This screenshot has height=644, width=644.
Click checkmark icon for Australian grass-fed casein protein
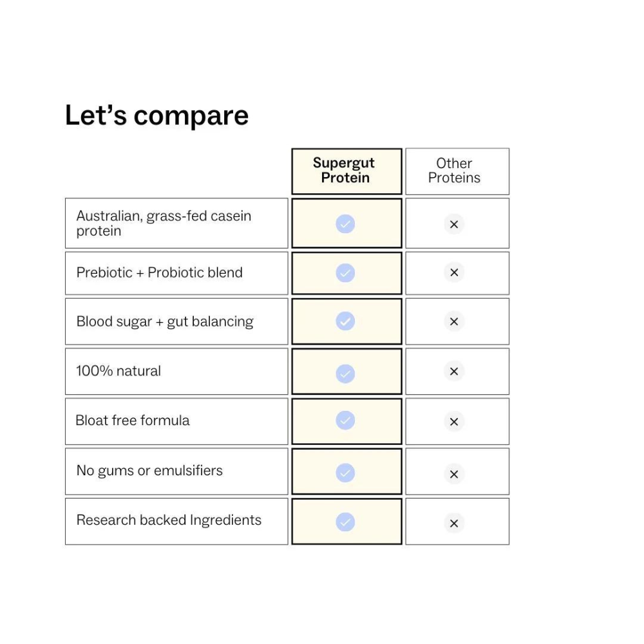pyautogui.click(x=345, y=223)
